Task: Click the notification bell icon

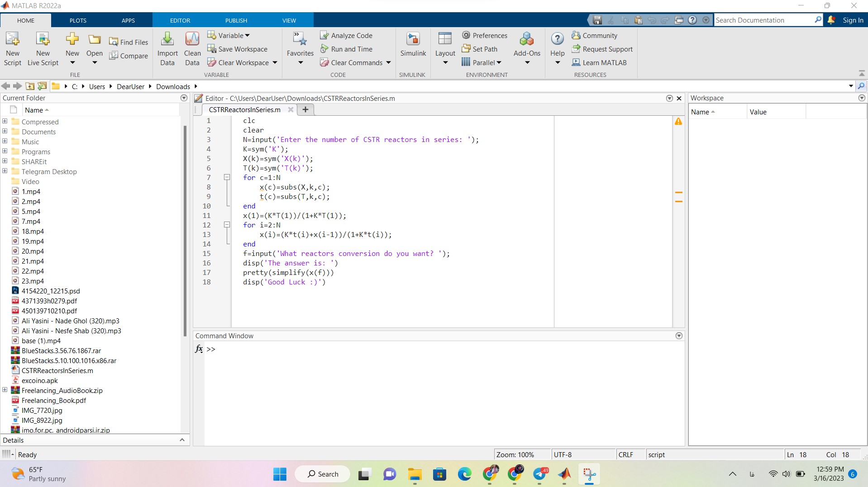Action: [x=831, y=20]
